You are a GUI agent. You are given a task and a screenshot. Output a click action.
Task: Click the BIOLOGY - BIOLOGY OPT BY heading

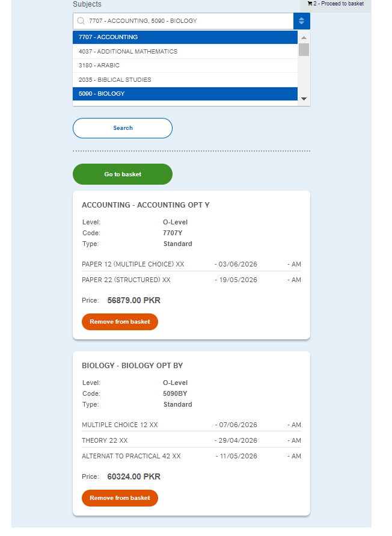point(132,366)
